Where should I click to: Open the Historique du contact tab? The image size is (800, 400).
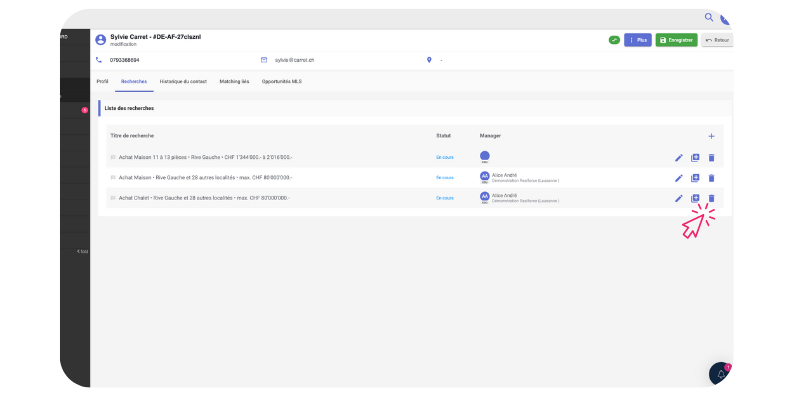tap(184, 80)
